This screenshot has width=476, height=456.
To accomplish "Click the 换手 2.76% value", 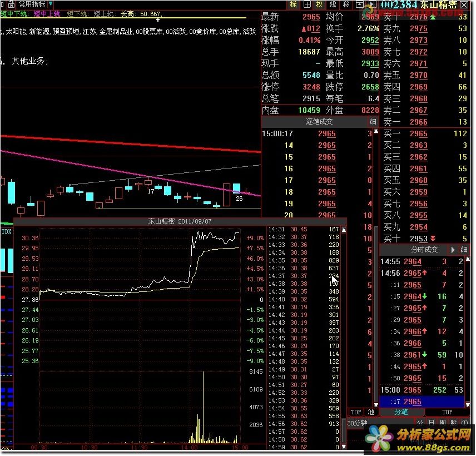I will pos(368,28).
